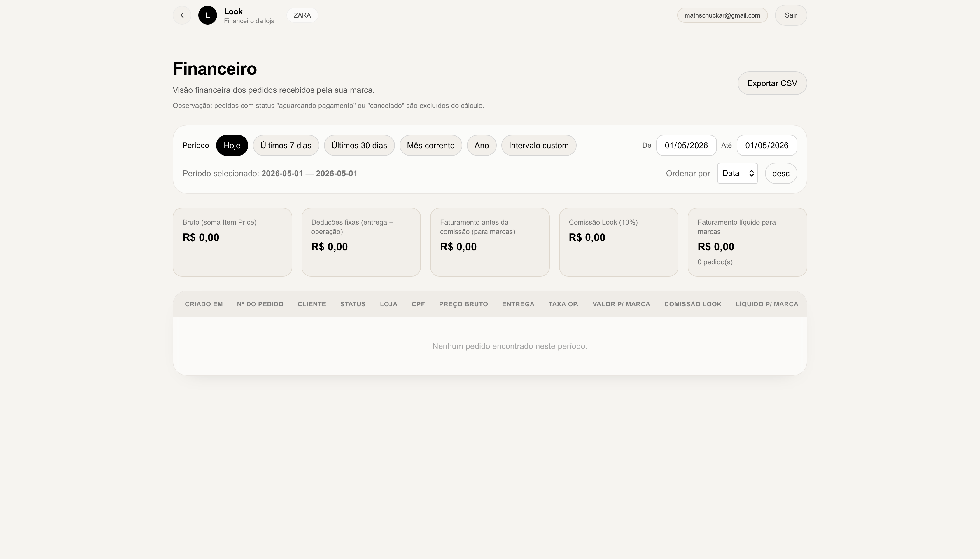Choose the Ano period filter
Screen dimensions: 980x559
(482, 146)
